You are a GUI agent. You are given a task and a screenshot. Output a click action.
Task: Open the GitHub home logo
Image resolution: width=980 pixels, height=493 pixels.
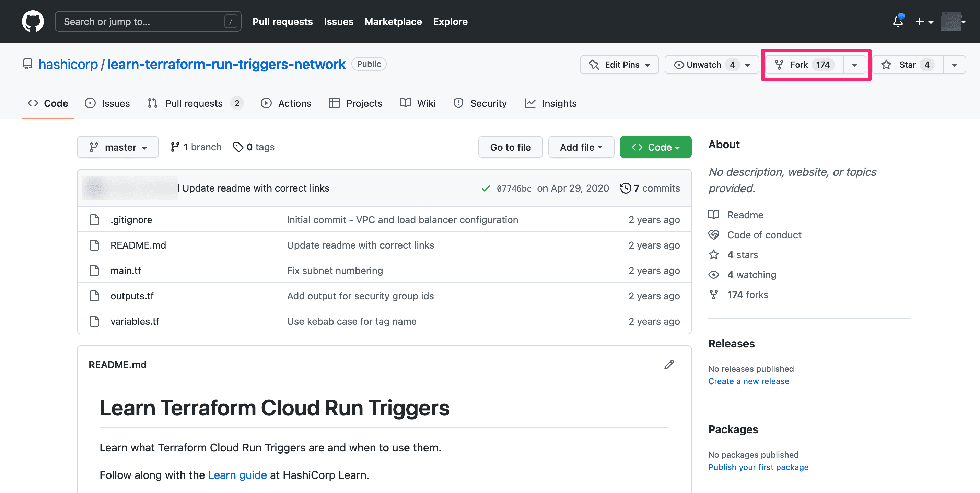(x=33, y=21)
